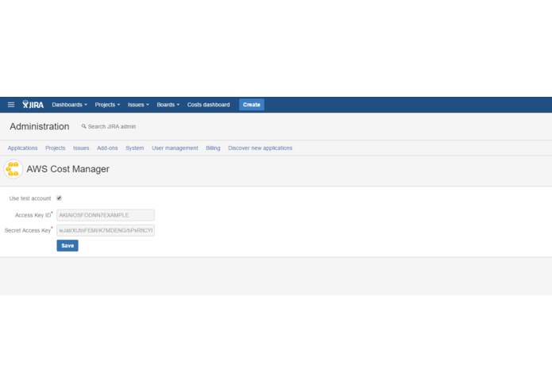Toggle the Use test account checkbox

(x=59, y=198)
